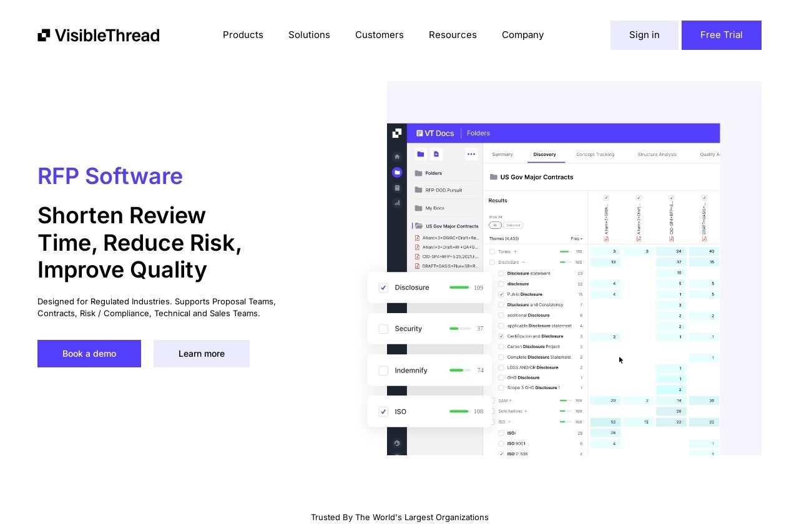Viewport: 799px width, 532px height.
Task: Toggle checkbox above CIO-SP4+RFP column
Action: pyautogui.click(x=671, y=198)
